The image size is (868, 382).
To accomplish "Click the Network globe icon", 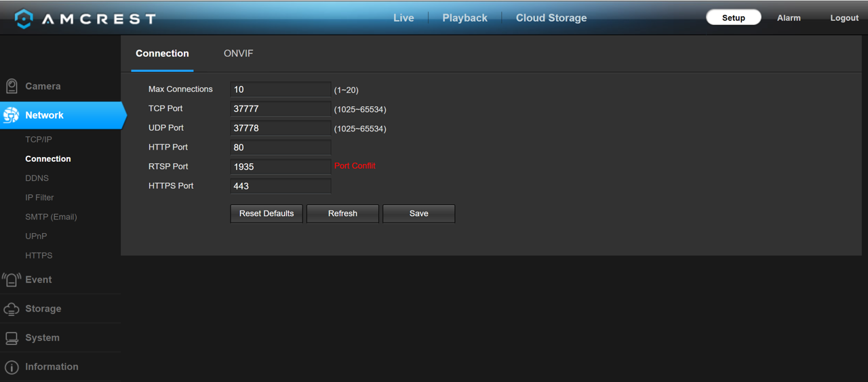I will point(12,115).
